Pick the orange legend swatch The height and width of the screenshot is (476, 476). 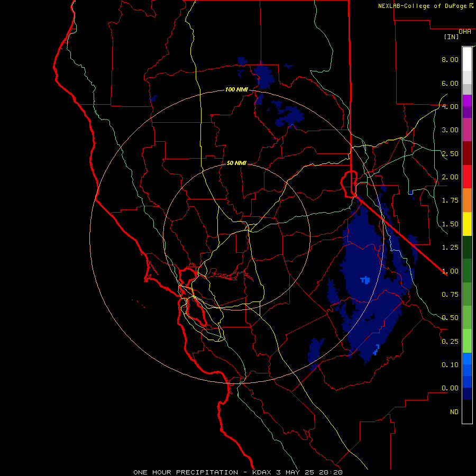(x=467, y=200)
